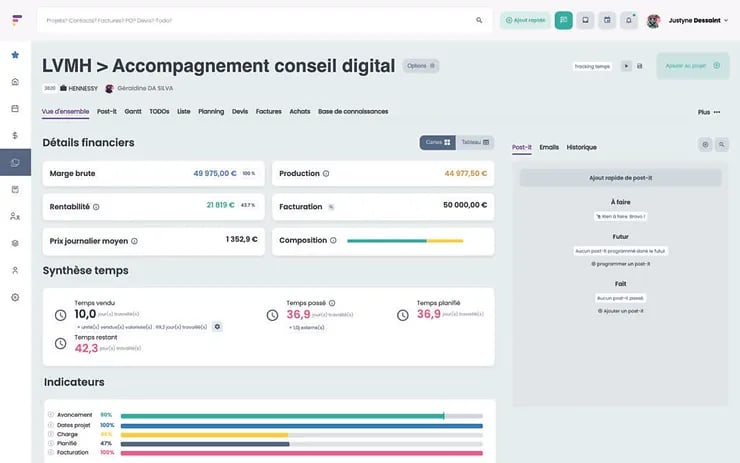Image resolution: width=740 pixels, height=463 pixels.
Task: Go to home via sidebar house icon
Action: click(x=15, y=82)
